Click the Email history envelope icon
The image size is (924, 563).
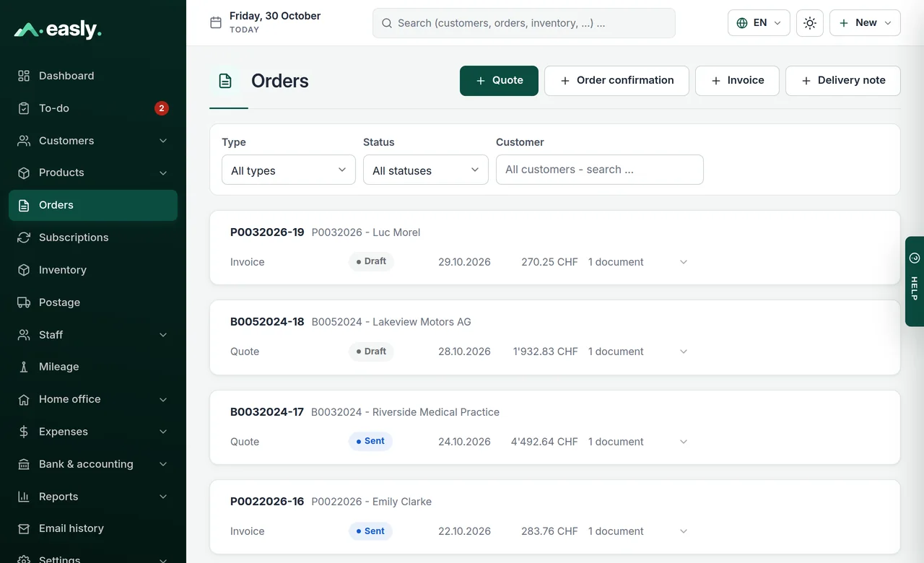pos(24,528)
